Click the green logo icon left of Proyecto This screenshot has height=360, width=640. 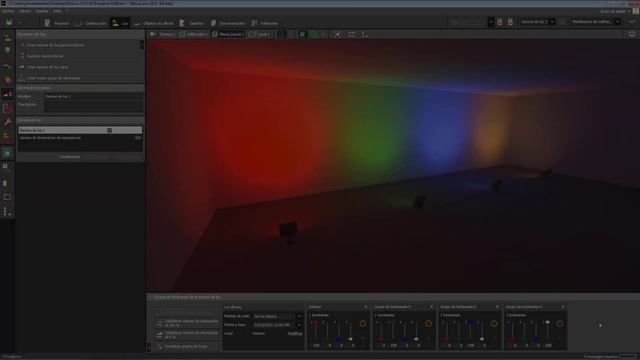[x=9, y=23]
